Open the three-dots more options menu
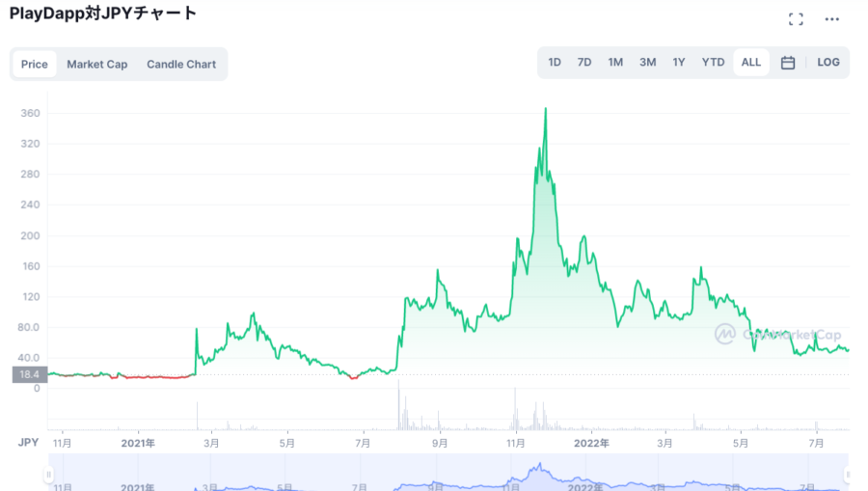This screenshot has width=868, height=491. (x=831, y=19)
